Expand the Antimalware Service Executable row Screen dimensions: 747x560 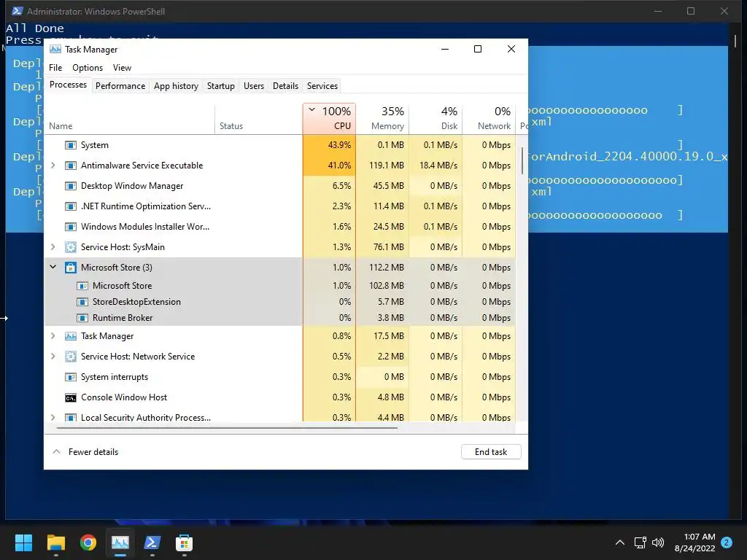coord(53,166)
